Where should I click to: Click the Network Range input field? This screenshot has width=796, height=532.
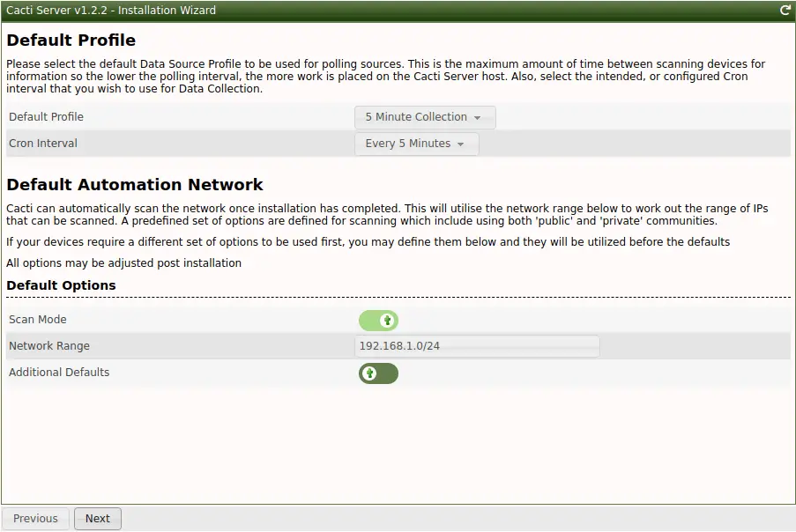point(477,346)
